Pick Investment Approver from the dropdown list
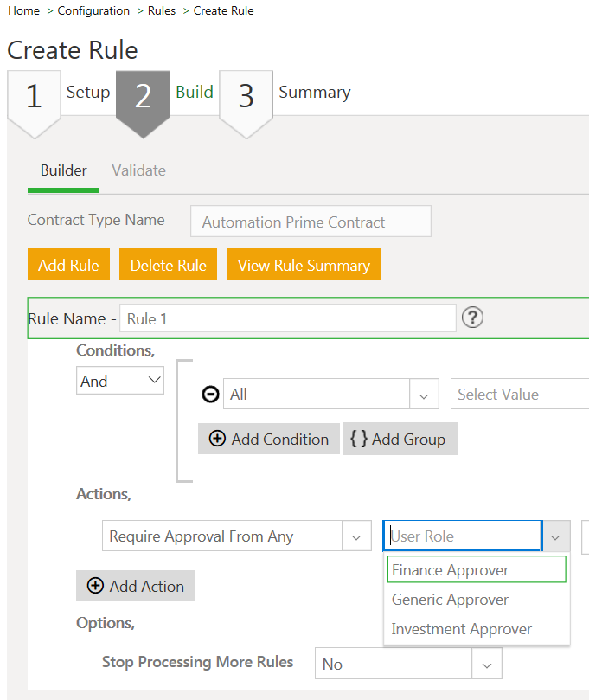 (x=461, y=629)
